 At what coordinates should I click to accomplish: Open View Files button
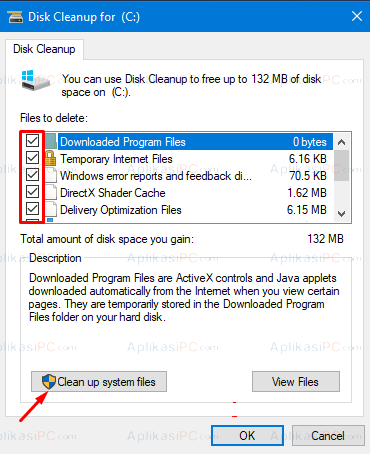tap(296, 382)
